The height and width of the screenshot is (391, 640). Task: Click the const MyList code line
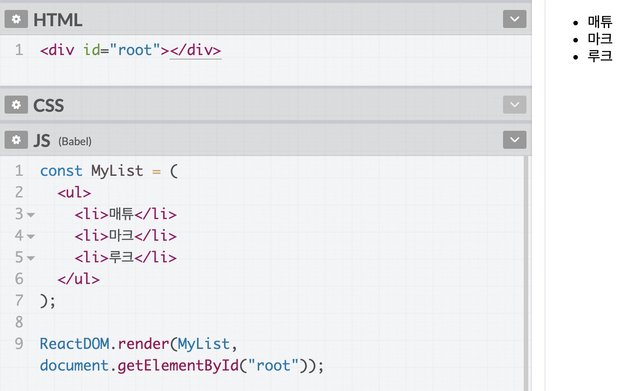point(109,171)
